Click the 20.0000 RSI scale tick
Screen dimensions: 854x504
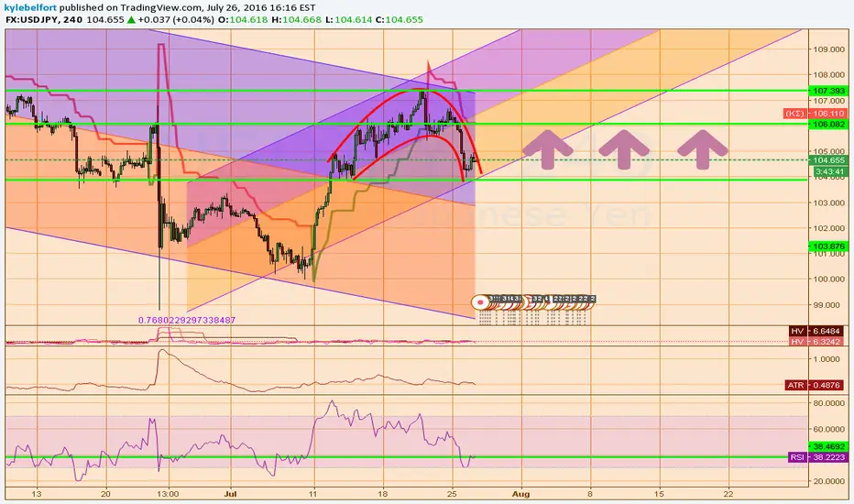click(829, 481)
